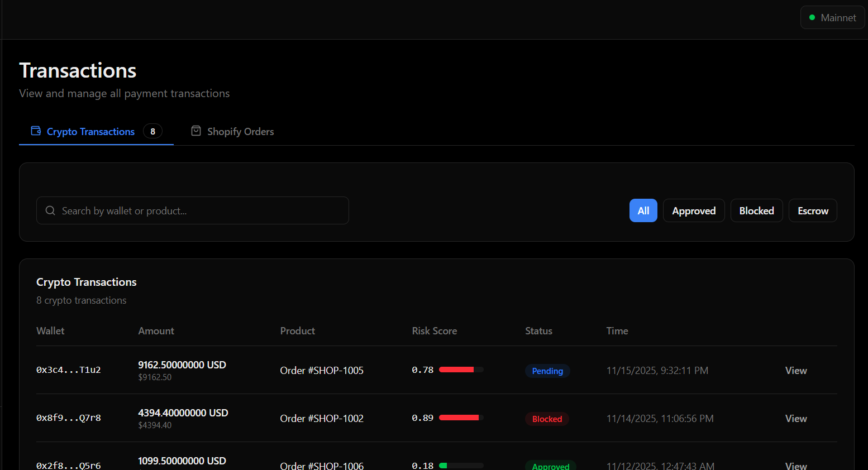Click wallet address 0x2f8...Q5r6
The height and width of the screenshot is (470, 868).
(x=69, y=465)
